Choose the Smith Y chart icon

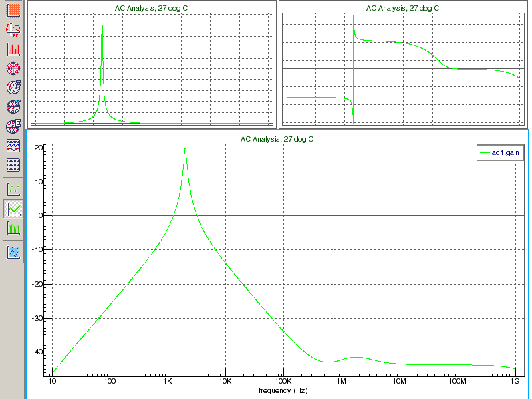(13, 107)
